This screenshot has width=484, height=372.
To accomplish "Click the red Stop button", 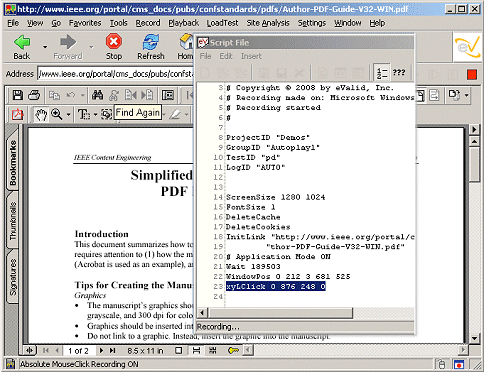I will (114, 47).
